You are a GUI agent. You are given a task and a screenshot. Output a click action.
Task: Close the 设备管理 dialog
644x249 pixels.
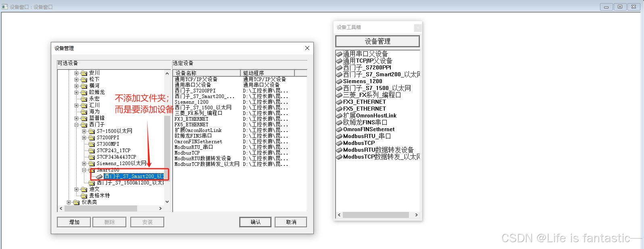click(307, 48)
